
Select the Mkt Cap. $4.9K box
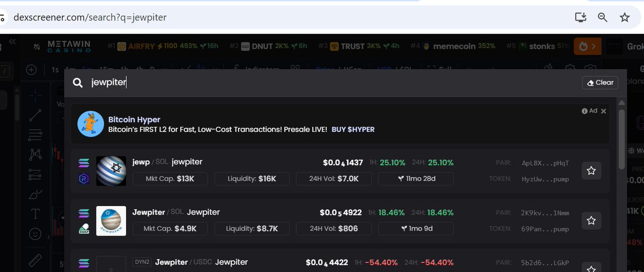click(x=170, y=229)
